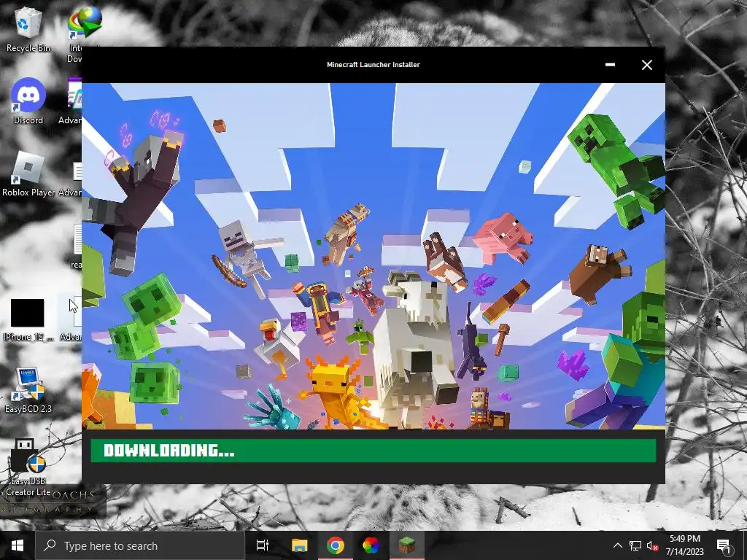
Task: Open the colorful circle app in taskbar
Action: [371, 545]
